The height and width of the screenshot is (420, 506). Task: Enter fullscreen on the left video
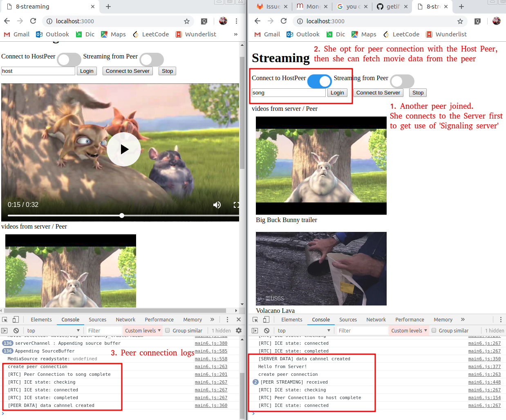236,204
